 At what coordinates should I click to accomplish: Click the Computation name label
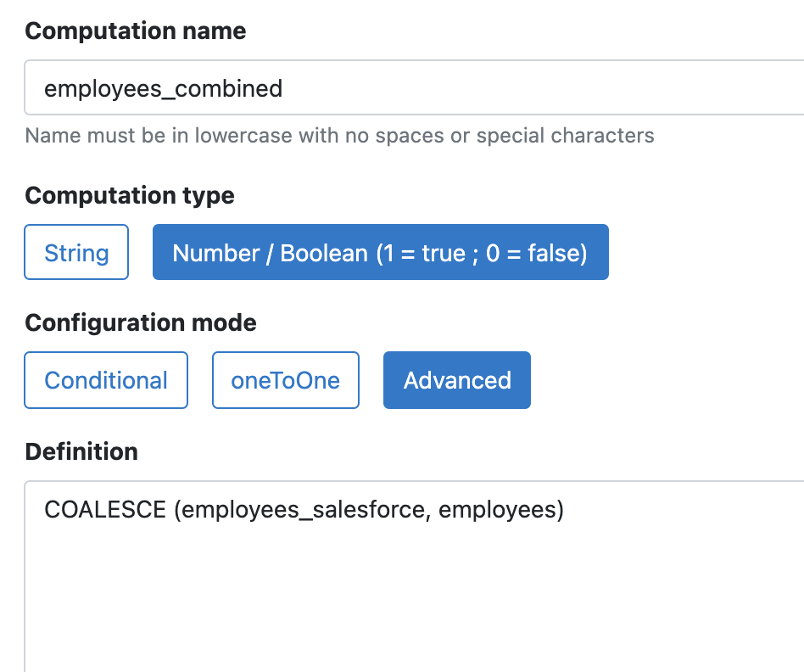tap(136, 31)
